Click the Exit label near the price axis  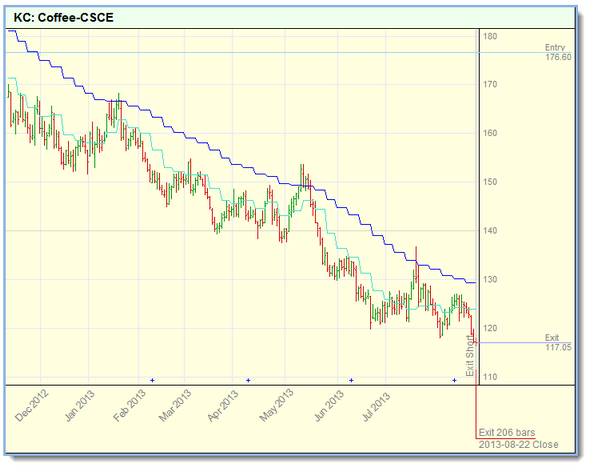pos(552,337)
